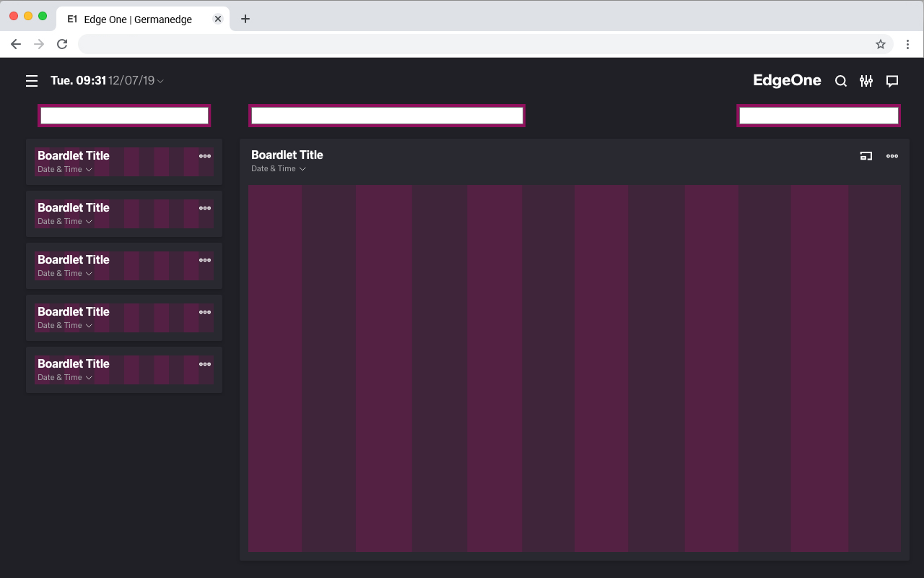924x578 pixels.
Task: Open fifth sidebar boardlet three-dot options
Action: [x=205, y=364]
